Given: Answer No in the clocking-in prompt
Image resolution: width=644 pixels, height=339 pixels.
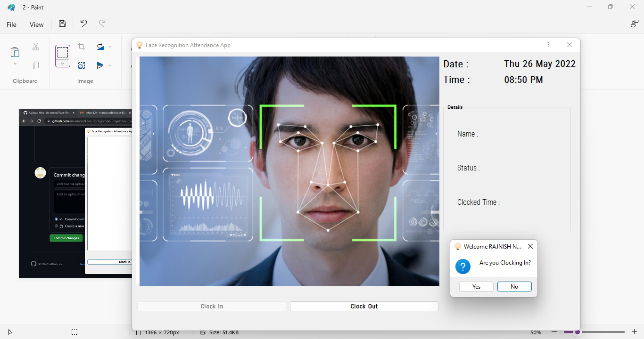Looking at the screenshot, I should [514, 286].
